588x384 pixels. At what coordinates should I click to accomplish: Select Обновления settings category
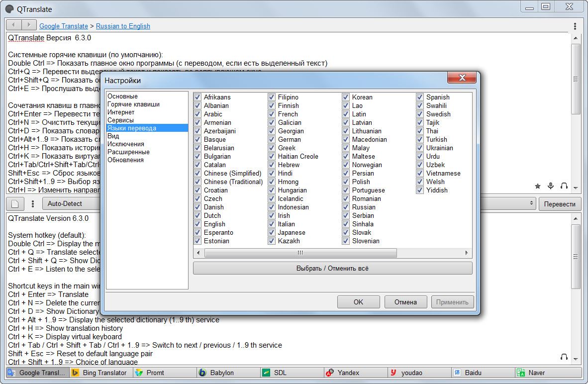(147, 160)
